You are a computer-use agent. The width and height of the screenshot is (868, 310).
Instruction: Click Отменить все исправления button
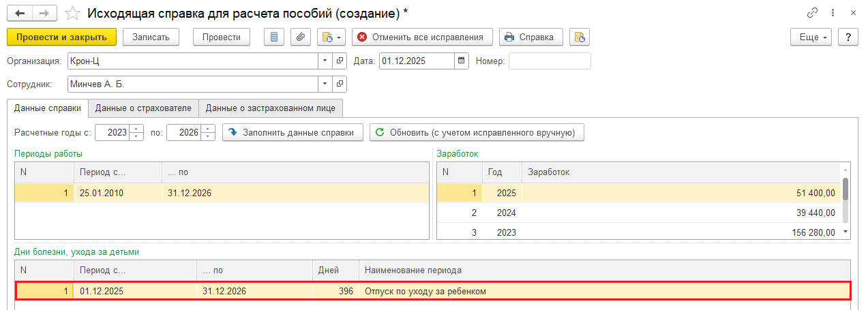[422, 37]
